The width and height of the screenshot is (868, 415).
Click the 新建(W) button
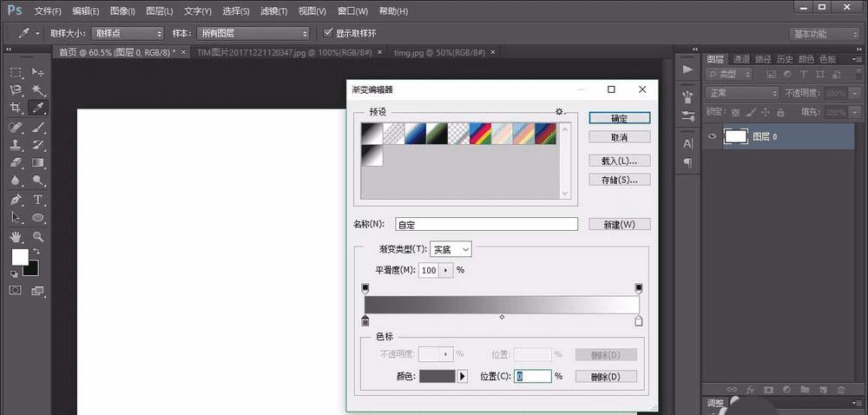coord(620,225)
